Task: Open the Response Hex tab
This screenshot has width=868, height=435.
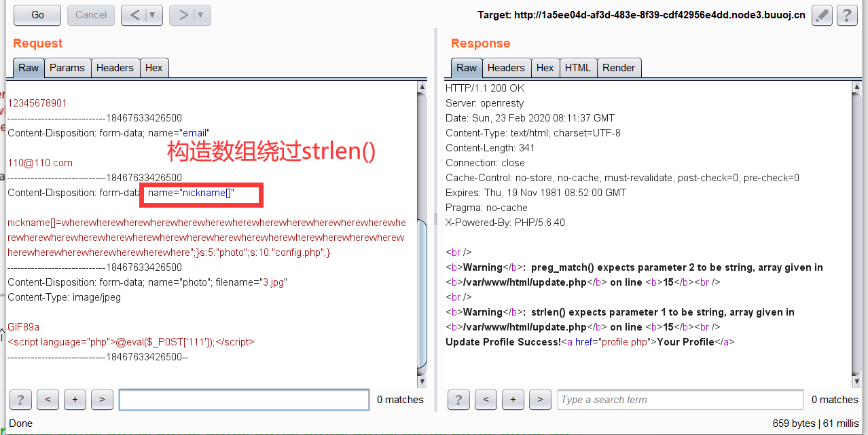Action: click(545, 68)
